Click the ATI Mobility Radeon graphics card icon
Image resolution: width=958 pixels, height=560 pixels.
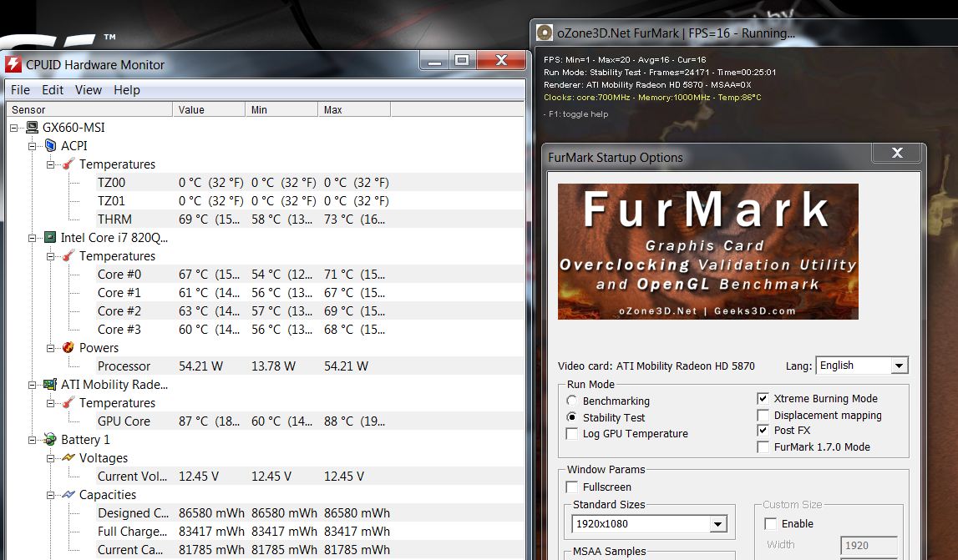[50, 384]
